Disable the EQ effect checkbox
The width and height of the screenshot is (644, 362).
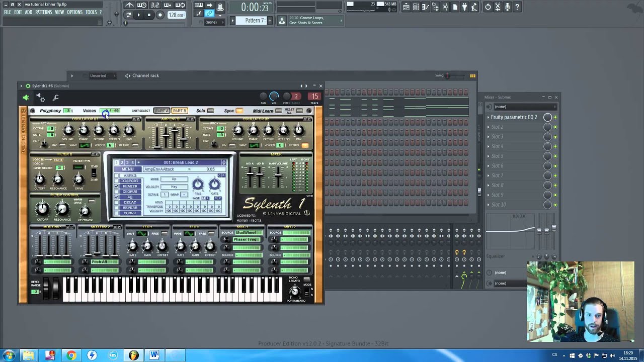point(117,197)
